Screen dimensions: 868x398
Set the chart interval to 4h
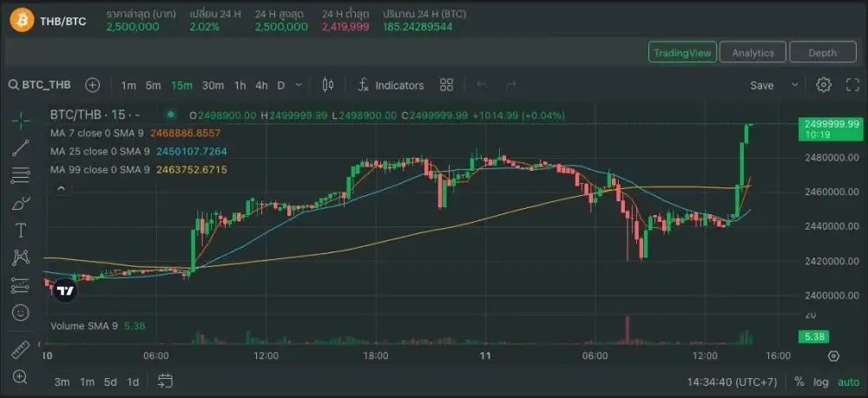[x=261, y=85]
